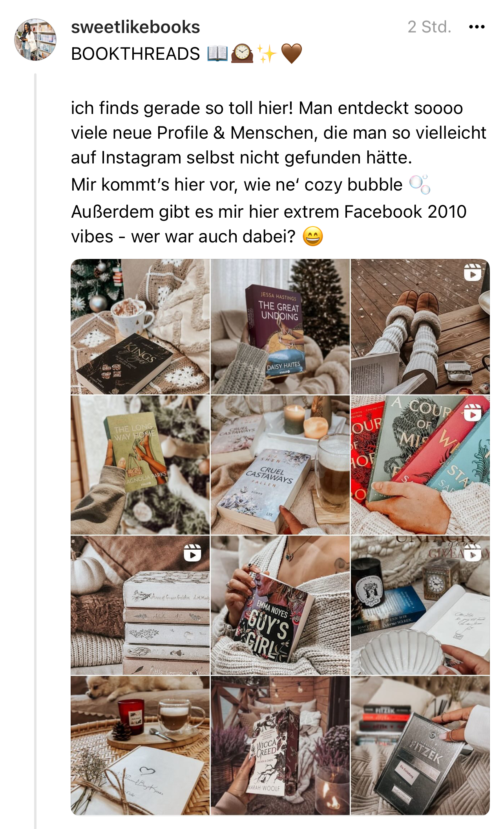The image size is (504, 829).
Task: Tap the reel icon on slippers photo
Action: (x=472, y=272)
